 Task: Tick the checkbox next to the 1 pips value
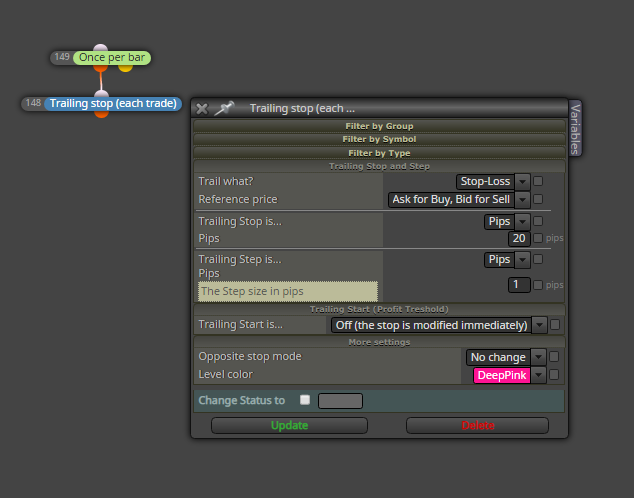(x=538, y=285)
